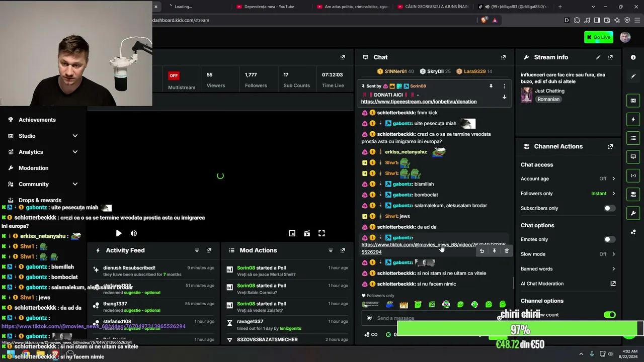Edit stream info with the pencil icon
The width and height of the screenshot is (644, 362).
598,57
